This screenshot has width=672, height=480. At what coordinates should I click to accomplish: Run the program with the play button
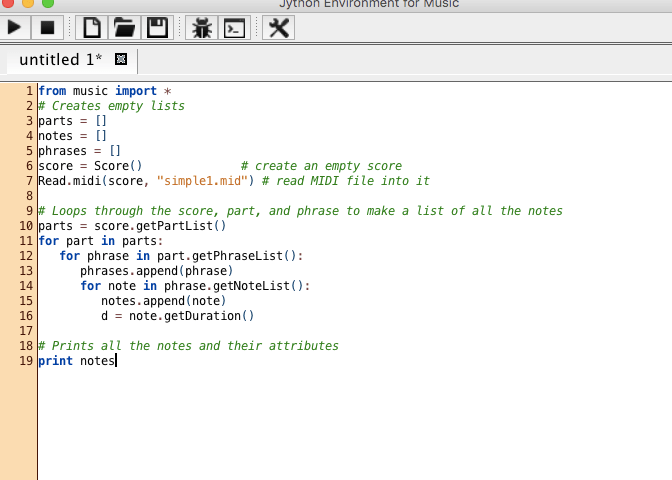15,28
